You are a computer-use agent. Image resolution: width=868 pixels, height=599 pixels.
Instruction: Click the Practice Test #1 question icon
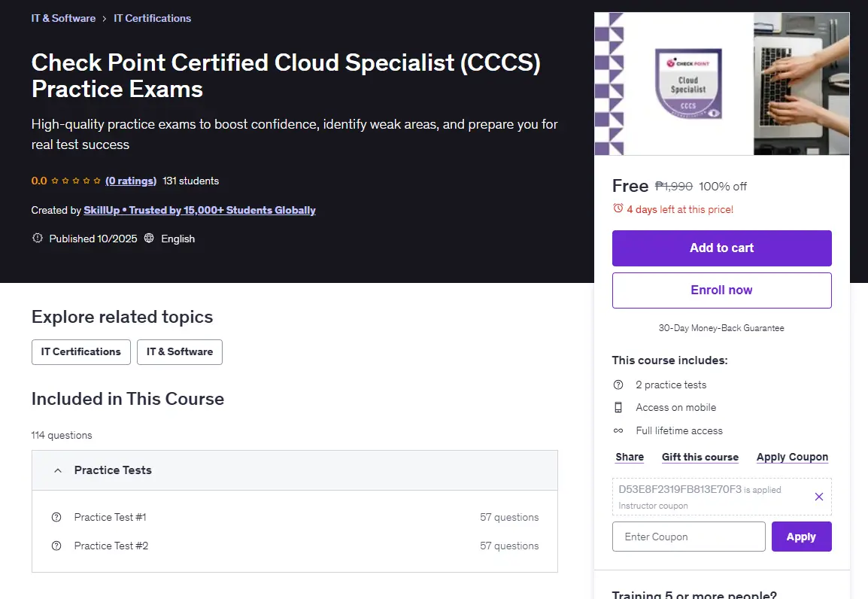click(56, 517)
